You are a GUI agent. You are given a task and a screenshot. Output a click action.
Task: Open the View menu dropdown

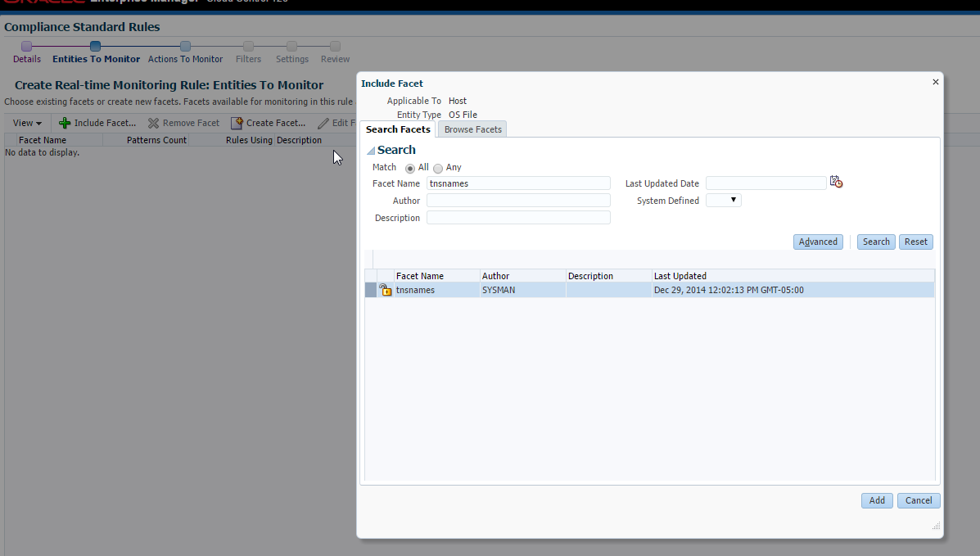click(x=28, y=123)
